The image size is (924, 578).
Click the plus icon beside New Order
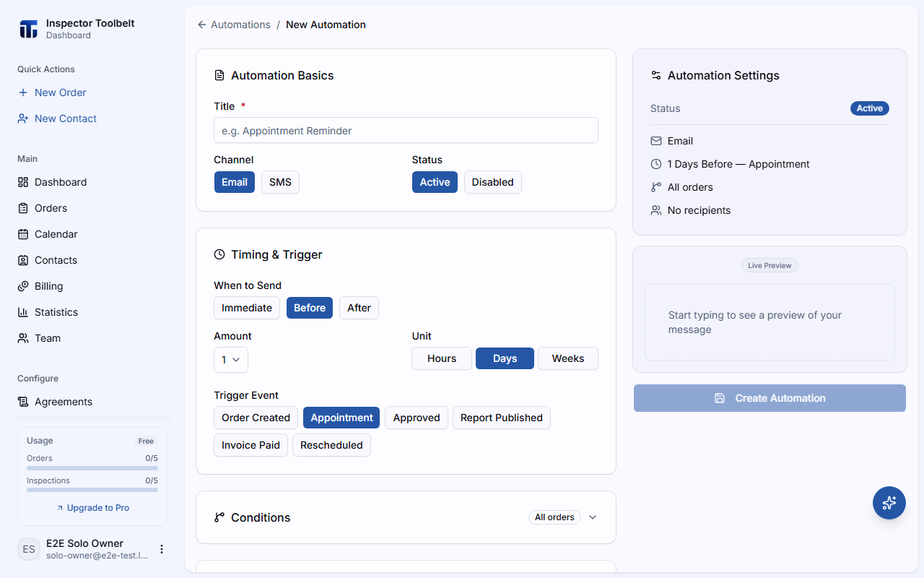pyautogui.click(x=23, y=92)
